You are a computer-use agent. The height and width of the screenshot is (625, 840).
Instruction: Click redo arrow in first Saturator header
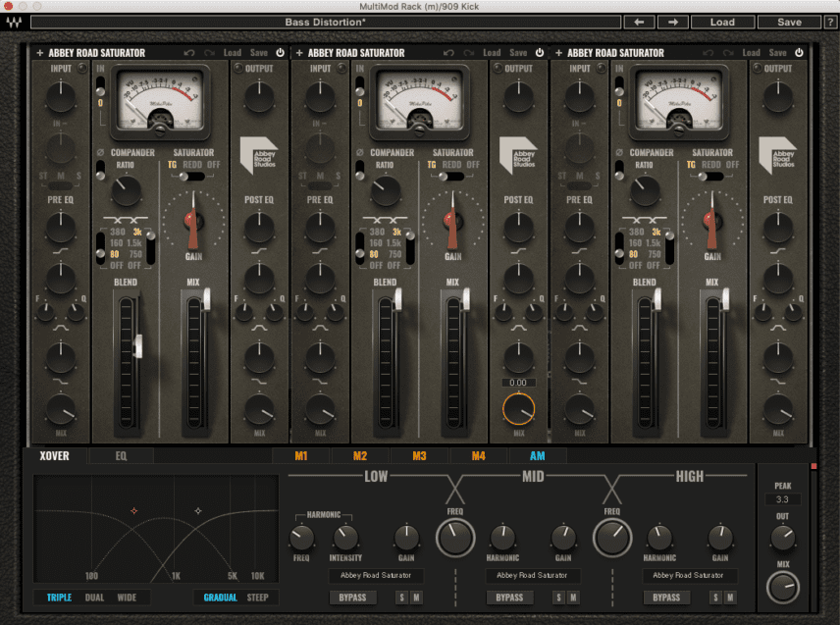click(x=209, y=52)
